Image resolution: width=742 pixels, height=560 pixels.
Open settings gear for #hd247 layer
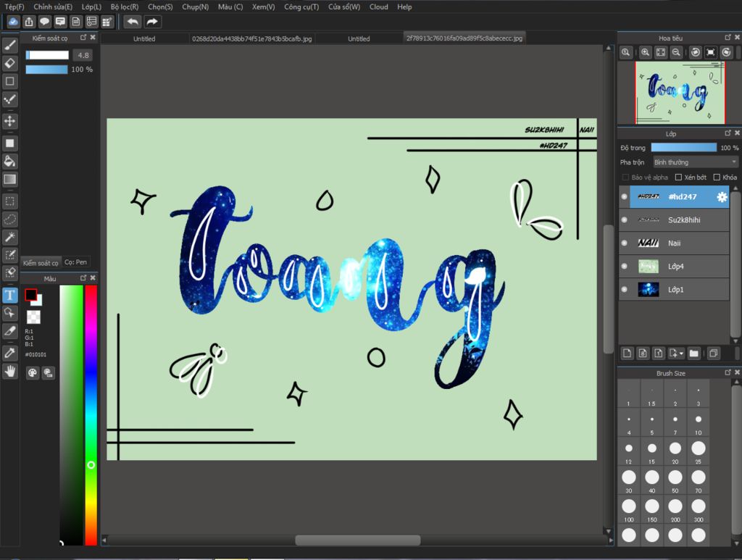[x=722, y=197]
